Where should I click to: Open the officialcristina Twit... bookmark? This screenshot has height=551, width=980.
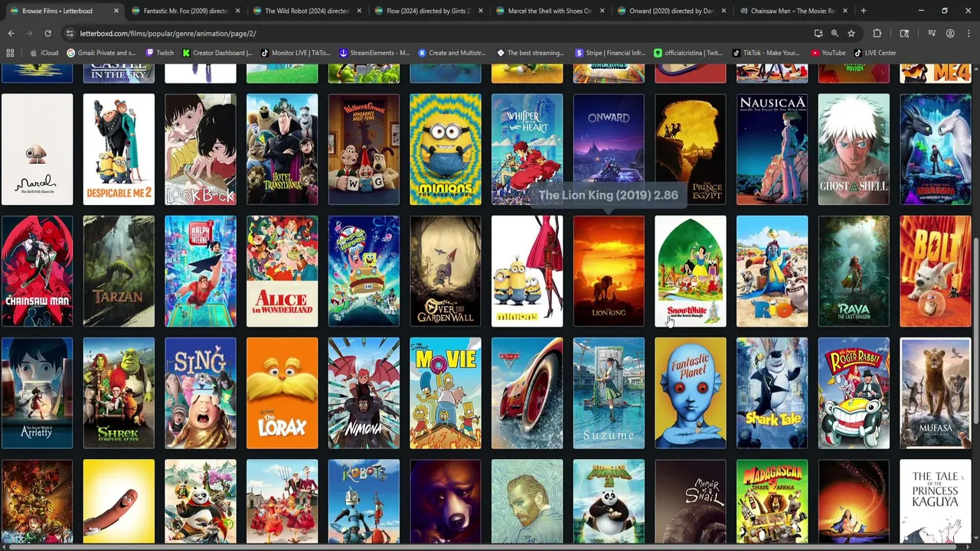pyautogui.click(x=688, y=53)
